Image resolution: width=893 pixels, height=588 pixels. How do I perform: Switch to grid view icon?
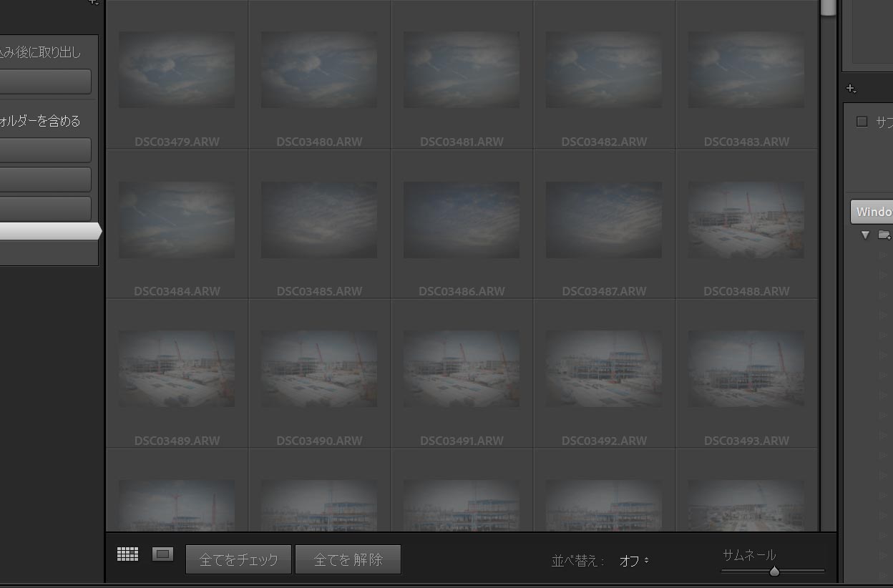[x=127, y=554]
